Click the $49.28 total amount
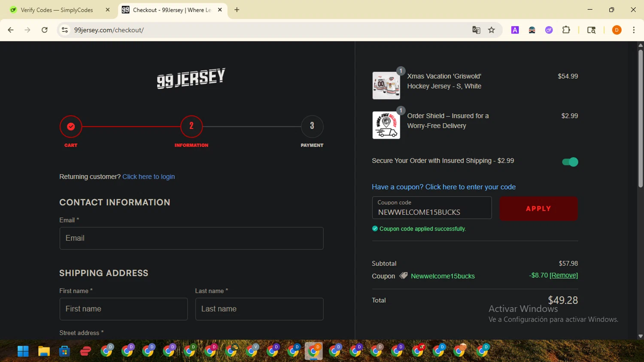This screenshot has height=362, width=644. [x=563, y=300]
